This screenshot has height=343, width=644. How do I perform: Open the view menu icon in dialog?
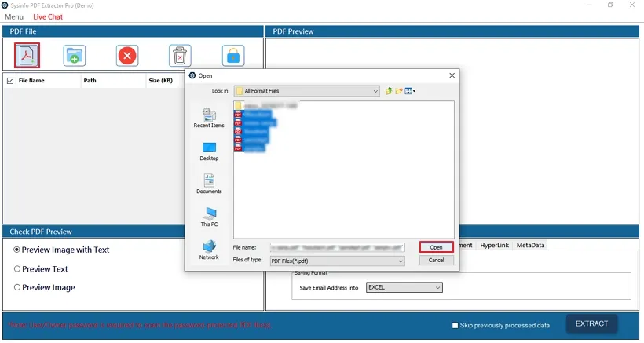tap(409, 91)
